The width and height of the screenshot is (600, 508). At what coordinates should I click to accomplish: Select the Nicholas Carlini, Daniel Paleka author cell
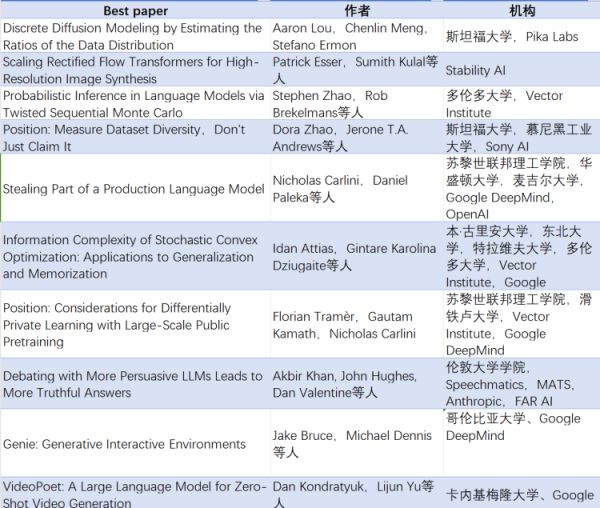(x=355, y=189)
